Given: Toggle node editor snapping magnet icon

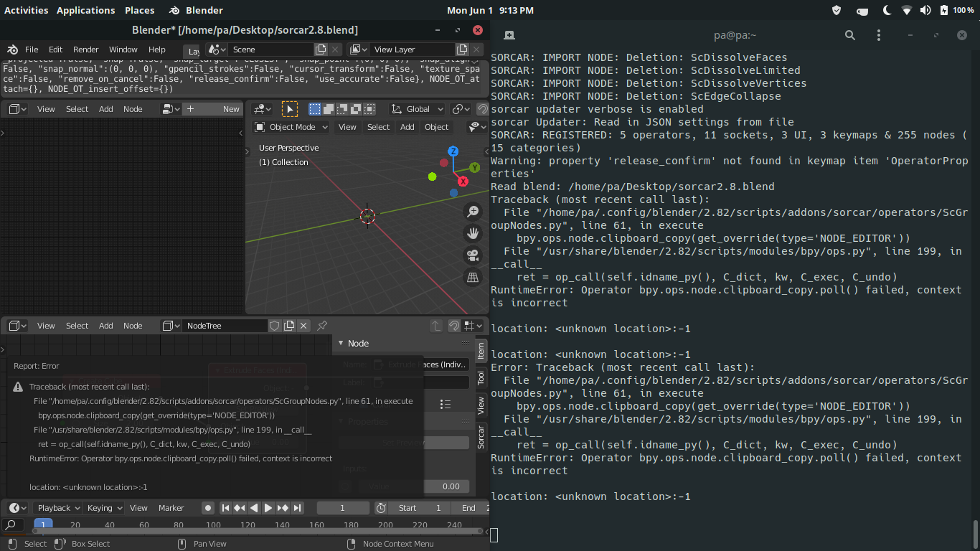Looking at the screenshot, I should [x=454, y=326].
